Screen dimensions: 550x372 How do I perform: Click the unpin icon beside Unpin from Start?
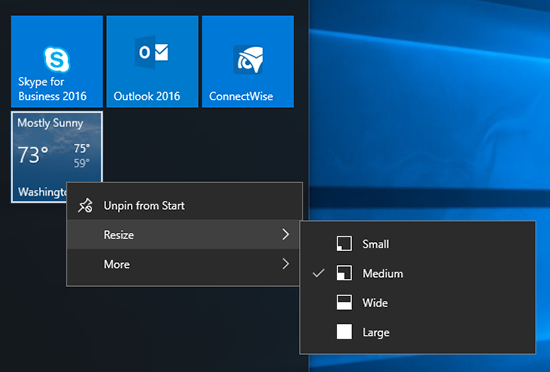(85, 206)
